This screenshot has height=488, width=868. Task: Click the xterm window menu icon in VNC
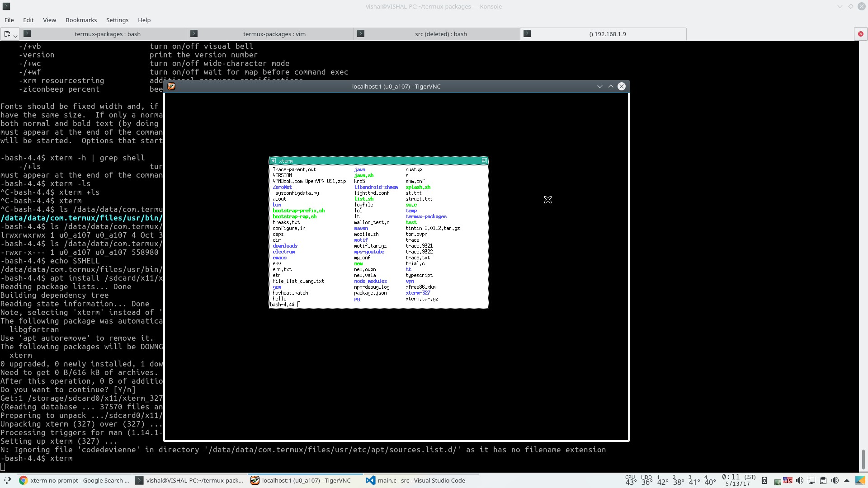point(273,160)
